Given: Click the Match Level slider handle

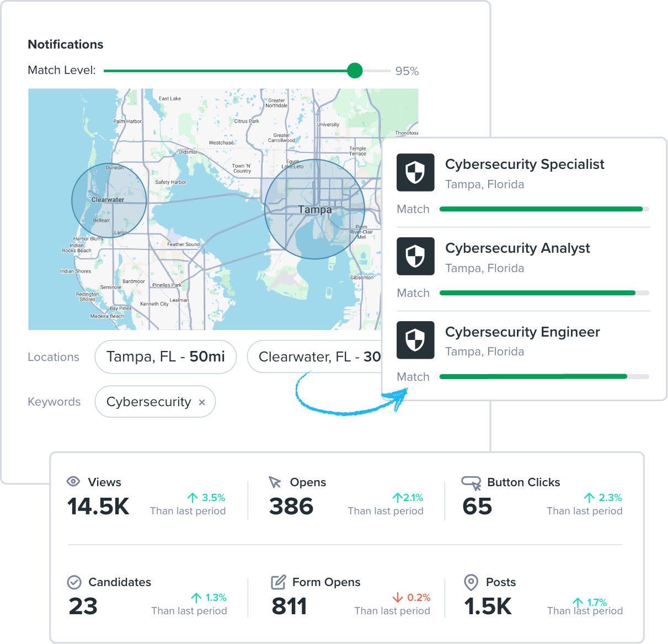Looking at the screenshot, I should (355, 71).
